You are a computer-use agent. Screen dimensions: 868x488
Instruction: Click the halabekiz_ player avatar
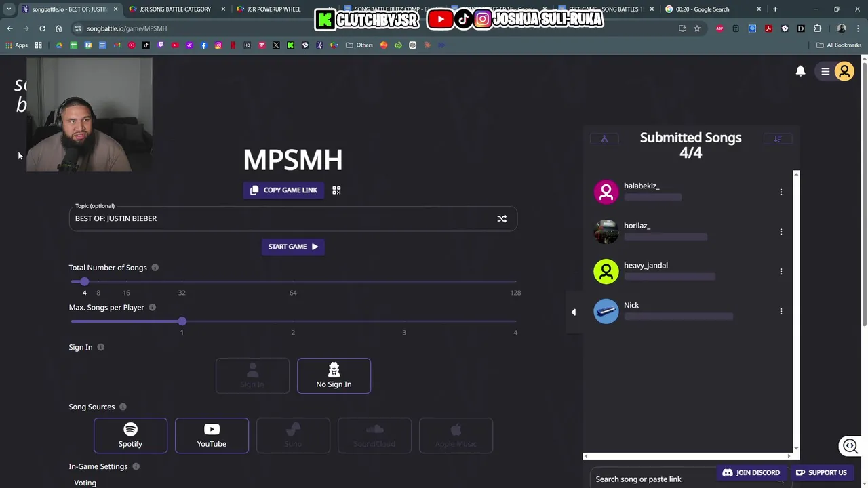coord(606,192)
